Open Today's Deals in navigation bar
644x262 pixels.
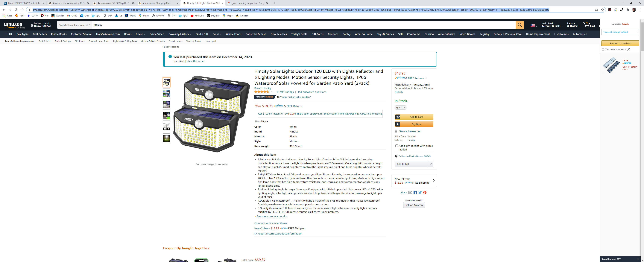(x=299, y=34)
